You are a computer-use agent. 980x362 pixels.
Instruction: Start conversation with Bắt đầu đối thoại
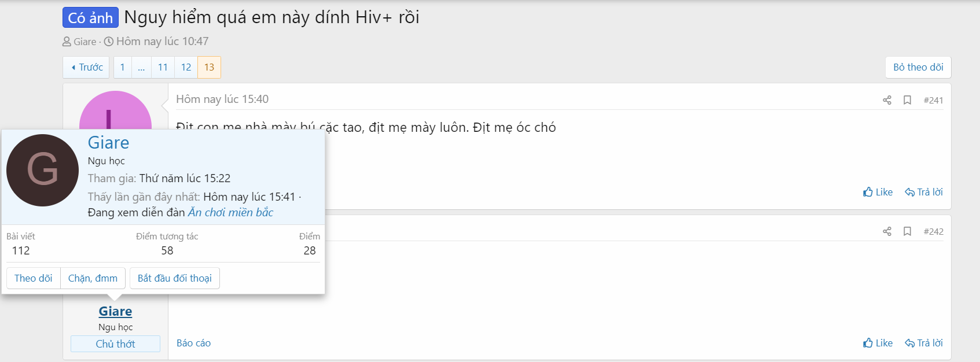pos(174,278)
